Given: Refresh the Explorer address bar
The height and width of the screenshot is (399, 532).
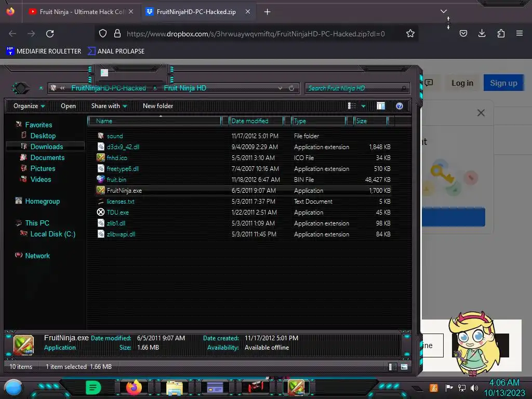Looking at the screenshot, I should click(x=291, y=88).
